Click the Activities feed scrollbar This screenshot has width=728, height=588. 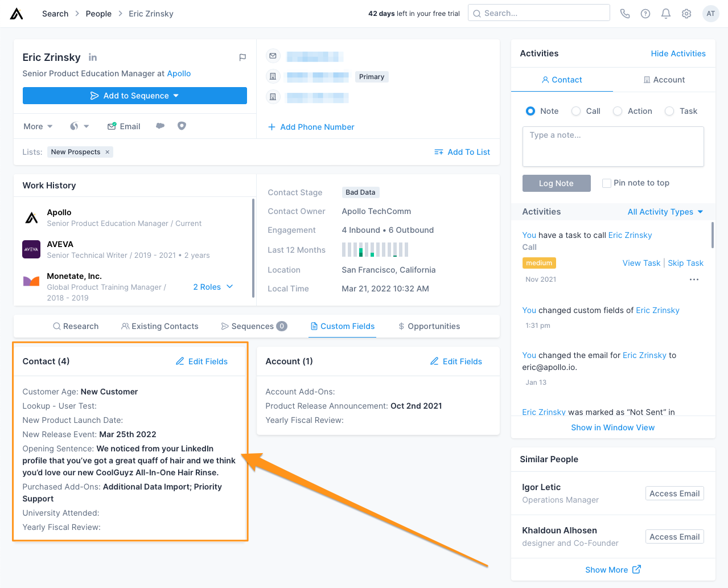click(x=713, y=235)
